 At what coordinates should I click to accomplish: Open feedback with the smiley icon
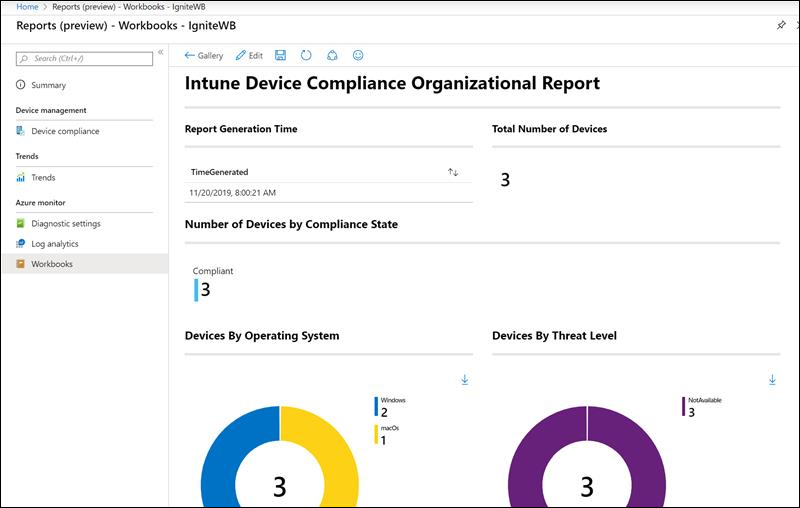coord(358,56)
